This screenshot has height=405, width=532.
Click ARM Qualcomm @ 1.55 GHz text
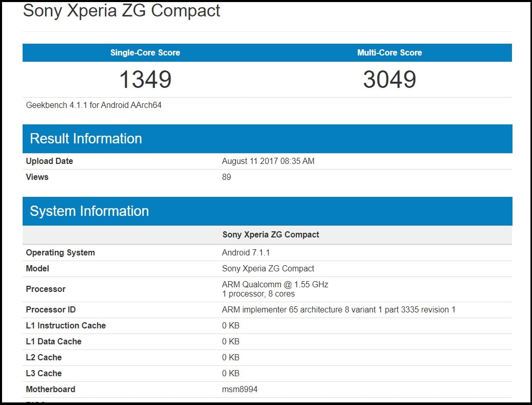275,285
